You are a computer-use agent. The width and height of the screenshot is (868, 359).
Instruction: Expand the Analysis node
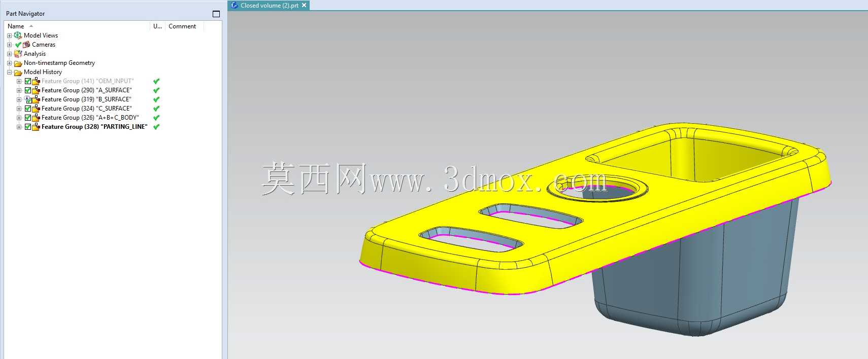click(x=9, y=54)
